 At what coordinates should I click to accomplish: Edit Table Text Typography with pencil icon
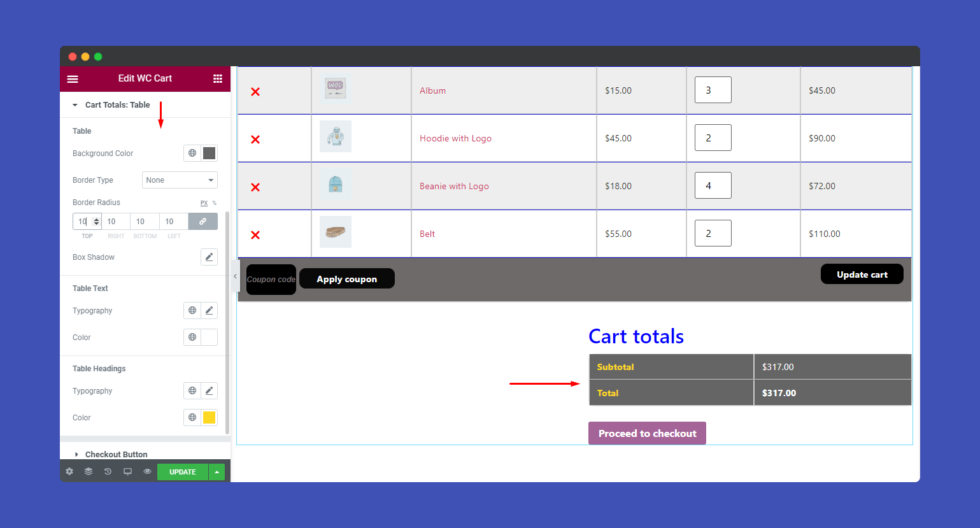[209, 310]
